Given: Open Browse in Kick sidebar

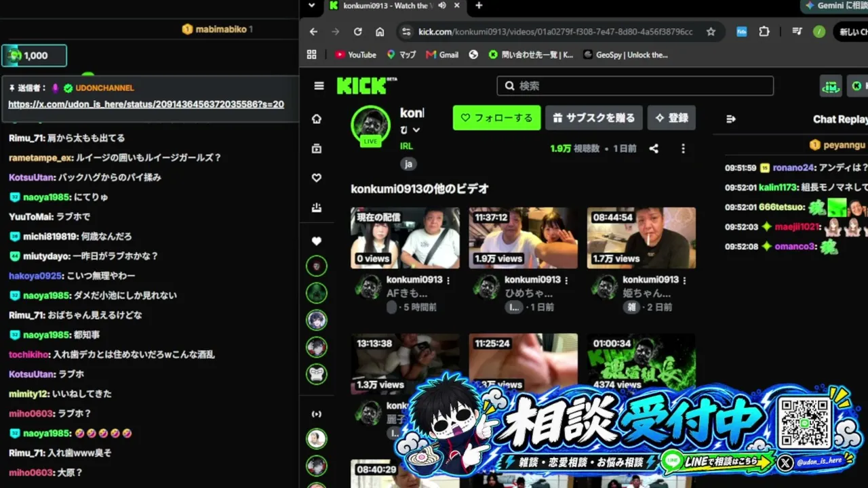Looking at the screenshot, I should [316, 148].
